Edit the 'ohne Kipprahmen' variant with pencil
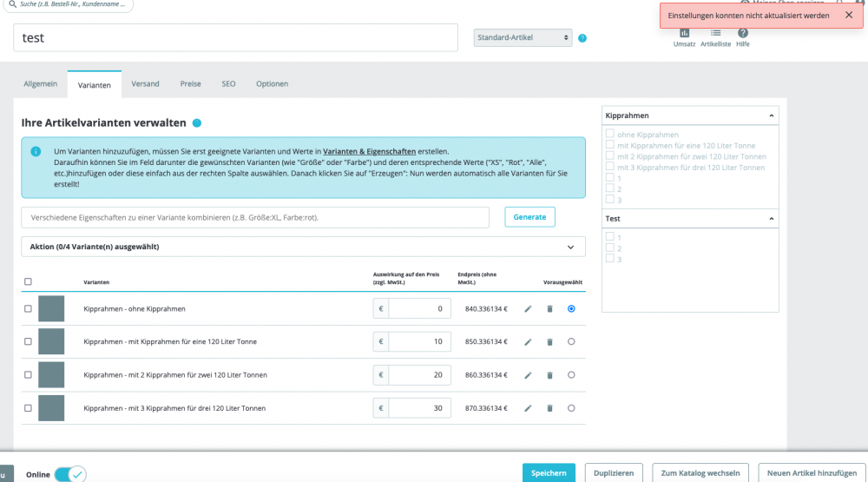Viewport: 868px width, 482px height. coord(528,309)
